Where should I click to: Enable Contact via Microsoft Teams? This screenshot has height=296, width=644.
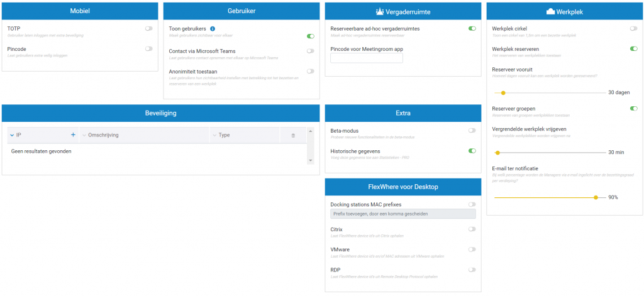[311, 51]
